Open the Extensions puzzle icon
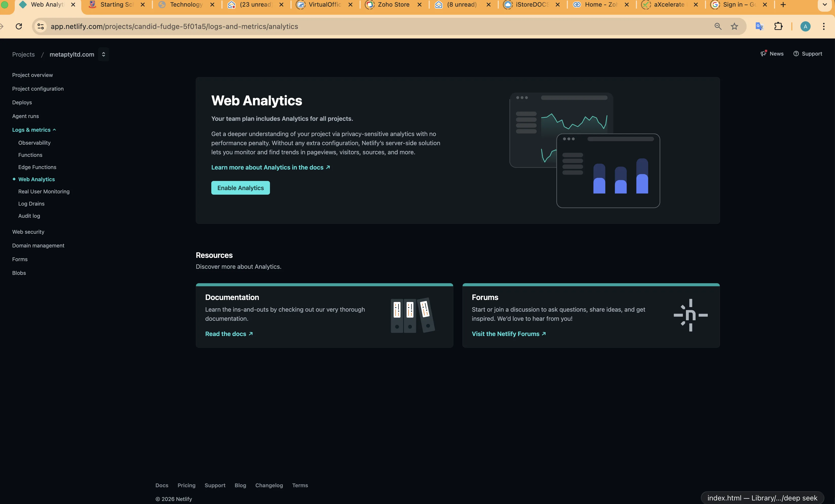This screenshot has height=504, width=835. click(x=778, y=26)
